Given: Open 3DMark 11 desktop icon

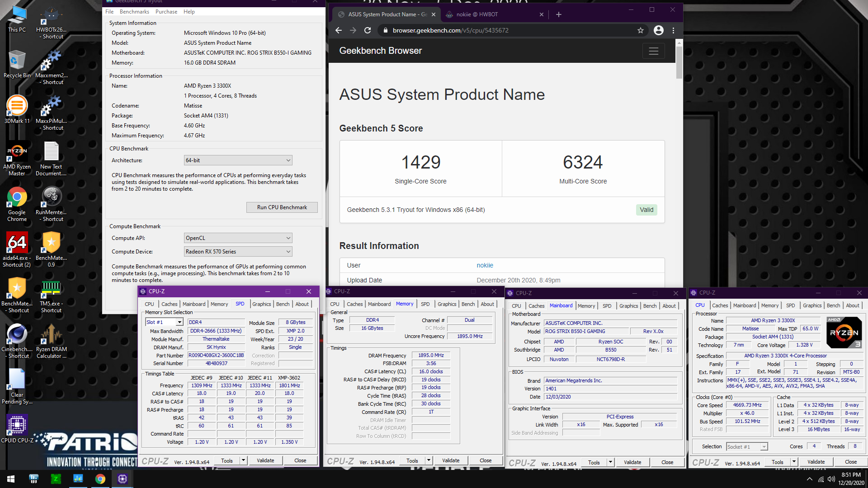Looking at the screenshot, I should [17, 110].
